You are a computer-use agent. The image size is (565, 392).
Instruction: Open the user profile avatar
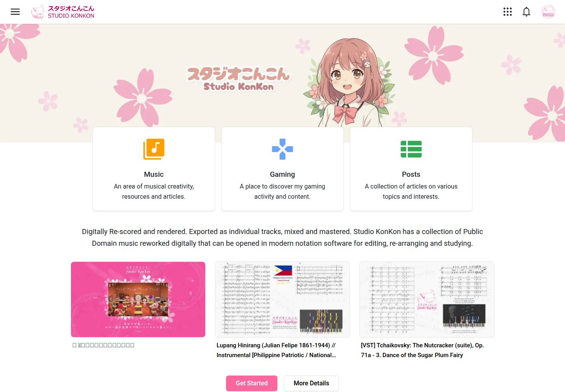click(x=548, y=12)
